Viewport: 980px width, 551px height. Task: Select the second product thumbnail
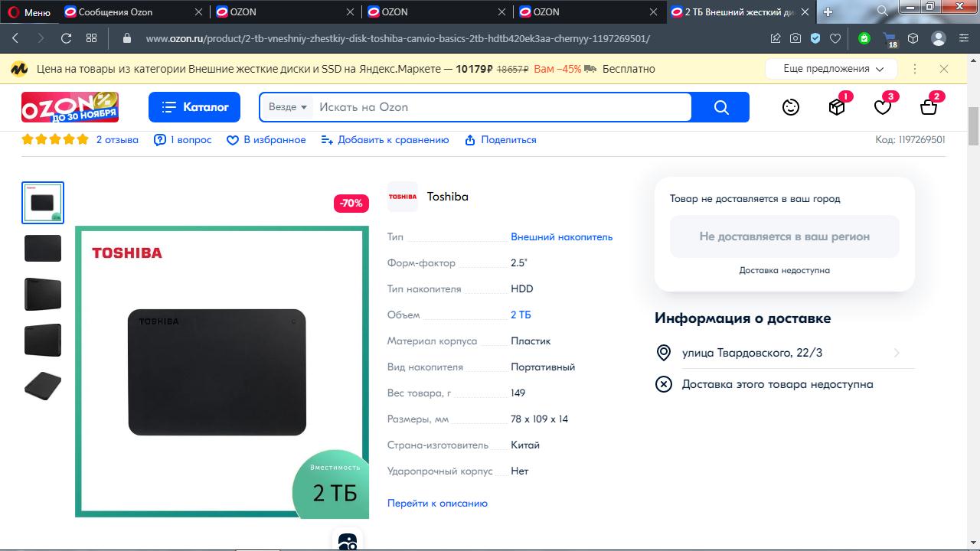pos(43,249)
